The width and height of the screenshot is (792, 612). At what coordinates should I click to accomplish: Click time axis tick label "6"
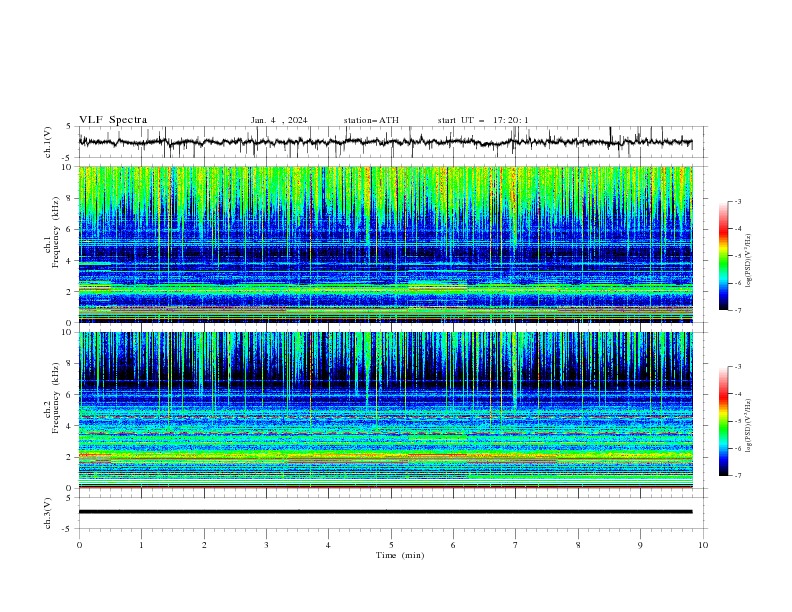453,545
